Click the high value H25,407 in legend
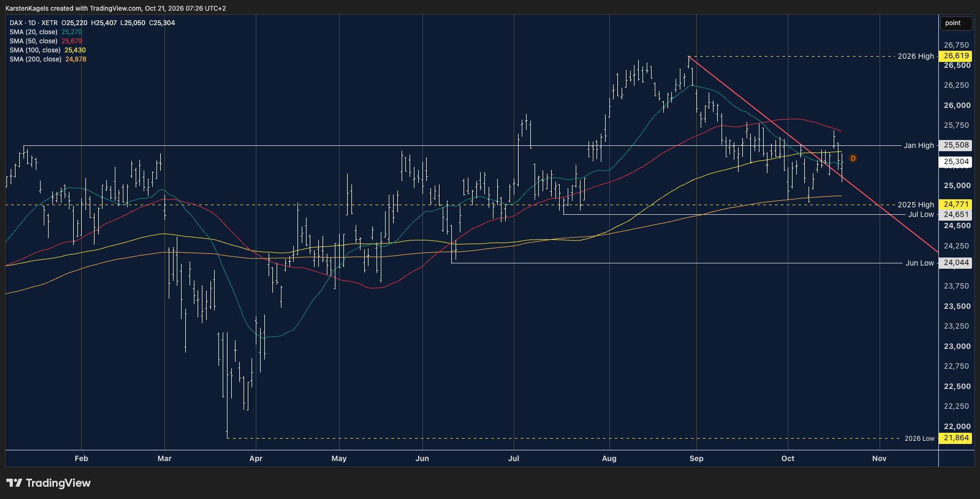Image resolution: width=980 pixels, height=499 pixels. 104,23
